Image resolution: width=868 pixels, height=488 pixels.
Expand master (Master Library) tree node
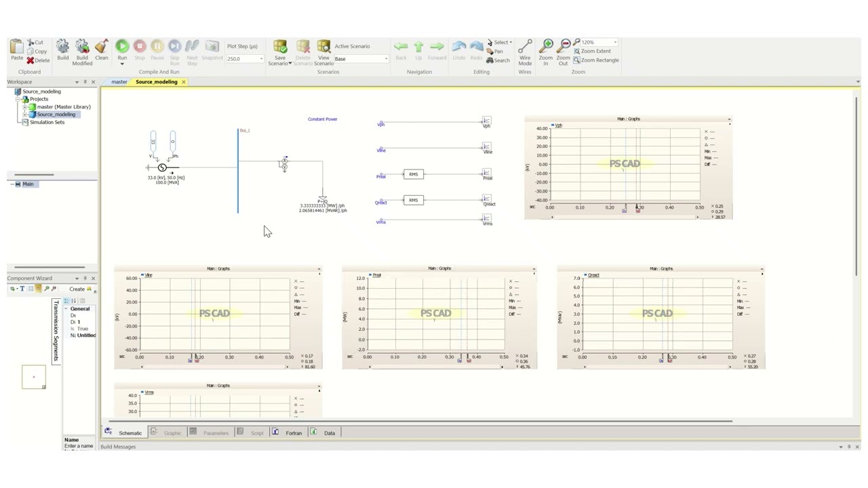[x=24, y=107]
